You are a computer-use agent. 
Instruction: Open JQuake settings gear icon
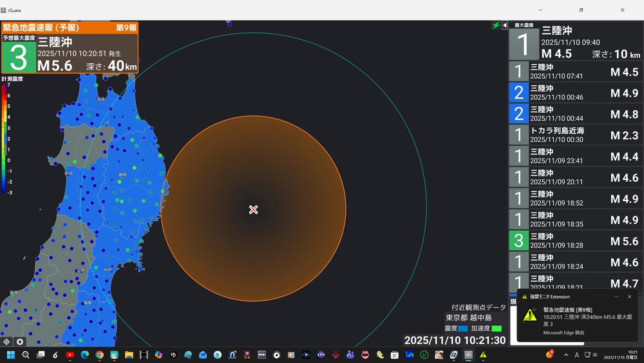[x=20, y=342]
